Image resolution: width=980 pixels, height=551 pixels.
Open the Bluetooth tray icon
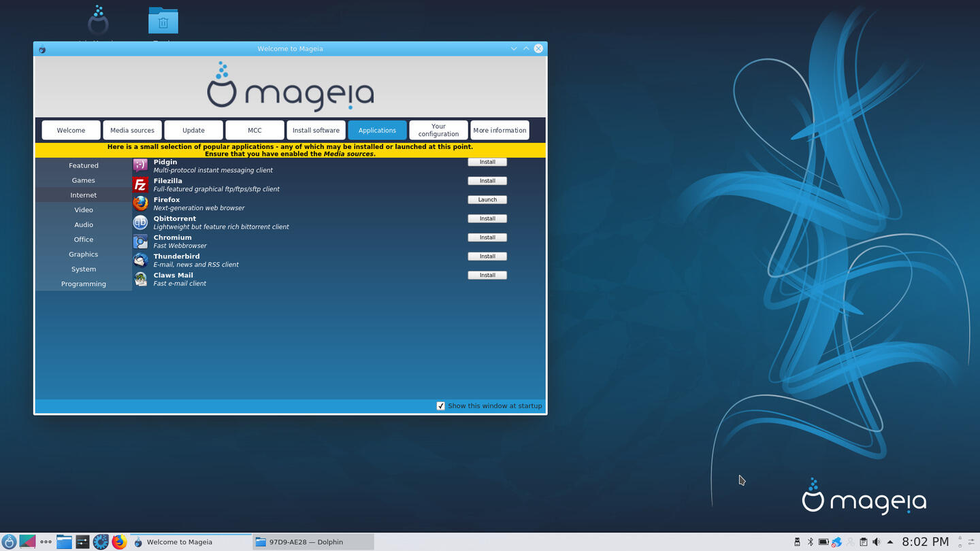tap(811, 542)
